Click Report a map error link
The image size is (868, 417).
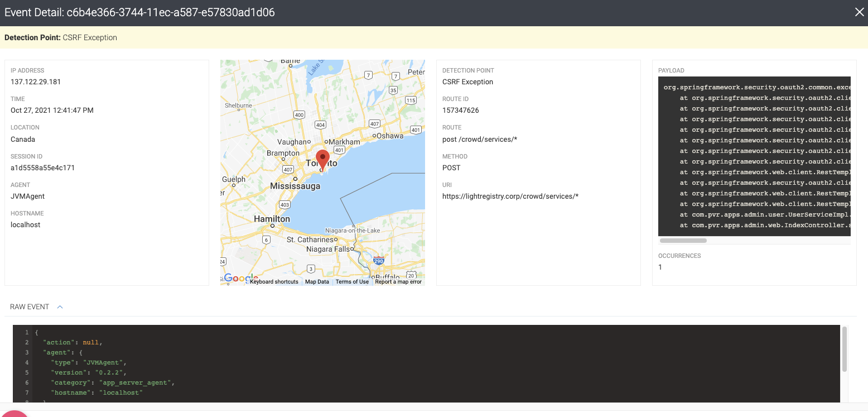point(398,282)
